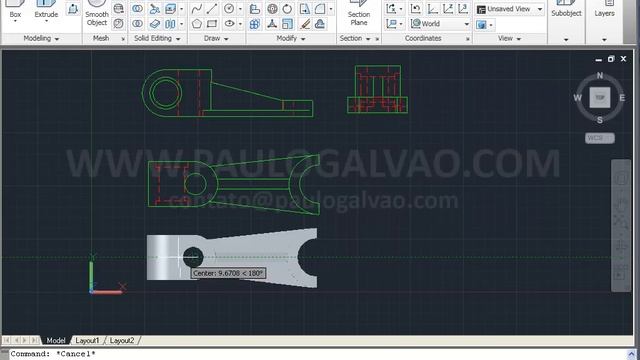
Task: Open the UCS X rotate dropdown
Action: (400, 9)
